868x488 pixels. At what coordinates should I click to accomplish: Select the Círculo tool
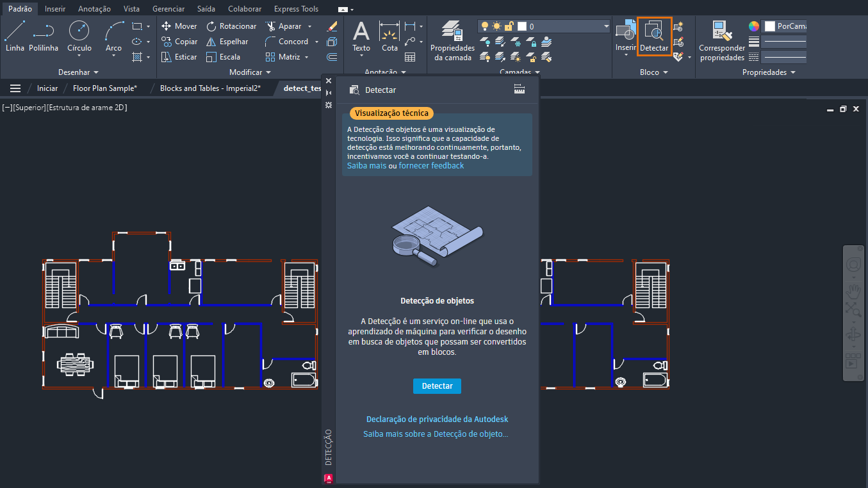[79, 37]
